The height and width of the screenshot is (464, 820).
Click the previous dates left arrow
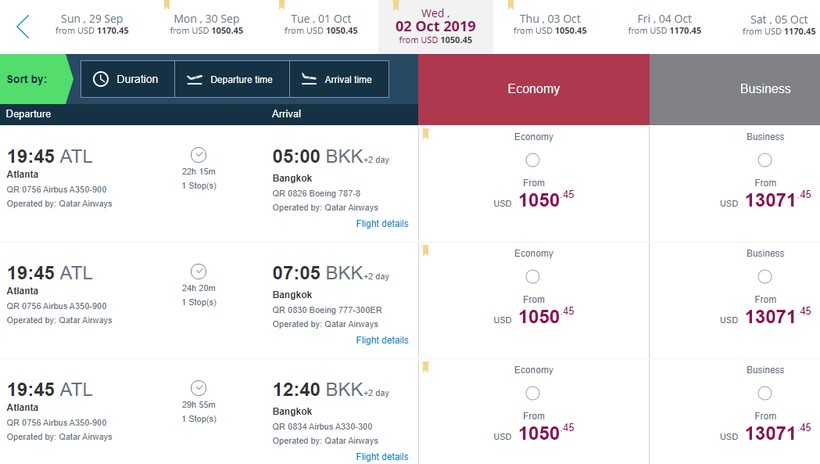click(22, 26)
